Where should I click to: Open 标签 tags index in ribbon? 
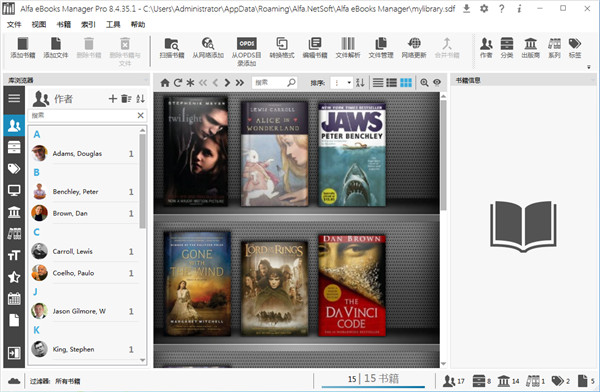coord(575,48)
